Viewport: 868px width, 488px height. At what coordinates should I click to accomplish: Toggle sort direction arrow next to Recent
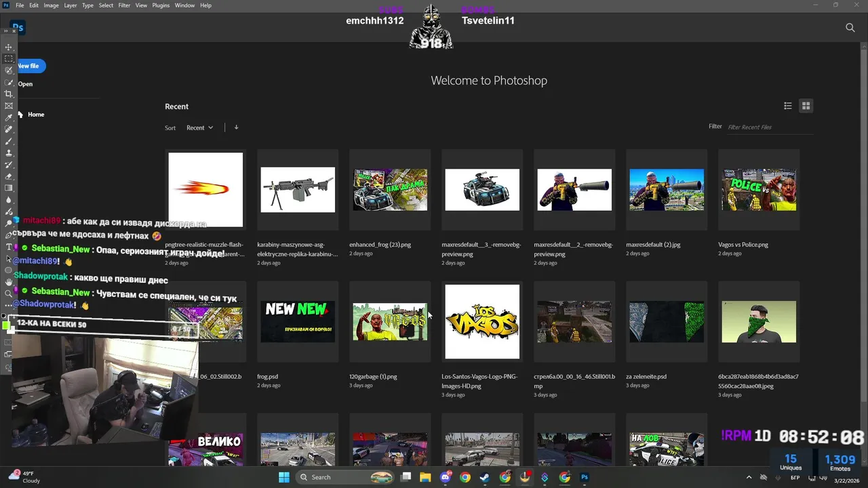click(236, 127)
